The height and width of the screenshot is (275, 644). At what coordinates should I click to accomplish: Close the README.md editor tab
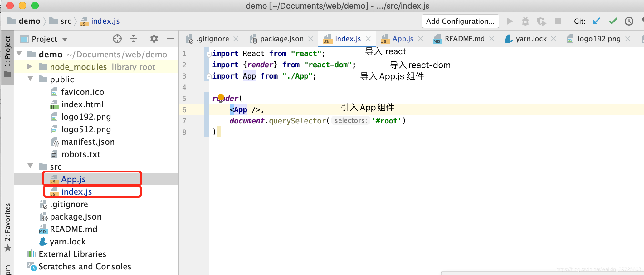click(x=492, y=39)
